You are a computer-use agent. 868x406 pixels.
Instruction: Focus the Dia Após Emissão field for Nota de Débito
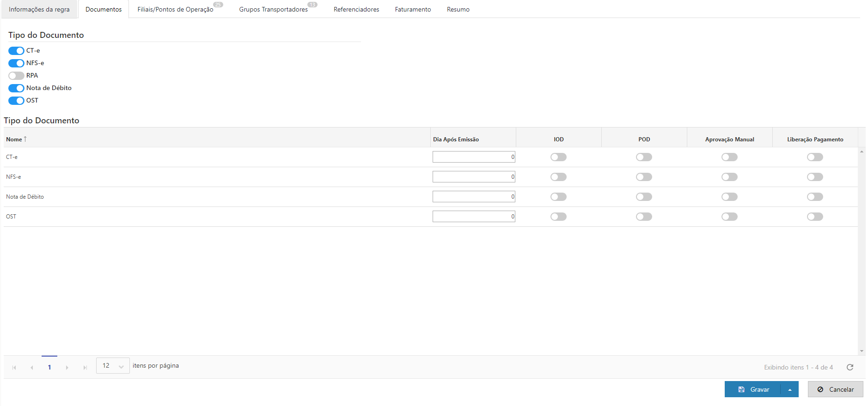[x=474, y=197]
